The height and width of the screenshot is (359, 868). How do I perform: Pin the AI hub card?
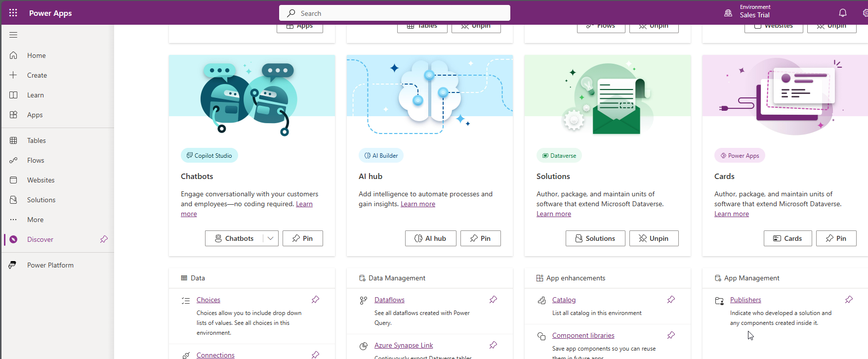pos(480,238)
